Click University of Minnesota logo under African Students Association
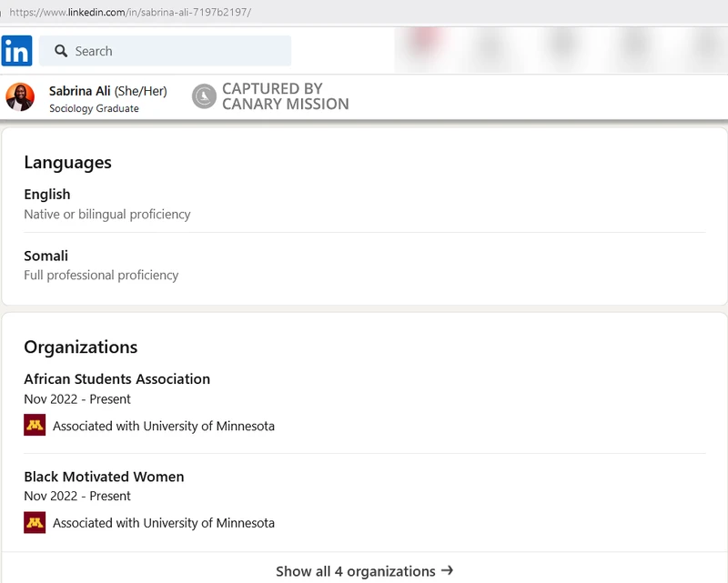This screenshot has height=583, width=728. [x=35, y=425]
